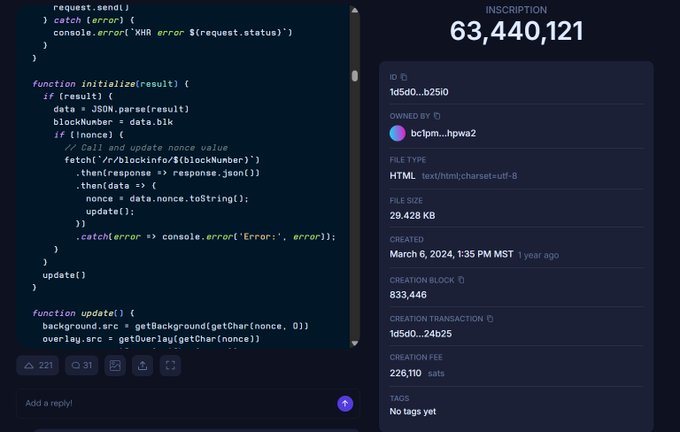Open owner address bc1pm...hpwa2
This screenshot has height=432, width=680.
click(x=443, y=133)
